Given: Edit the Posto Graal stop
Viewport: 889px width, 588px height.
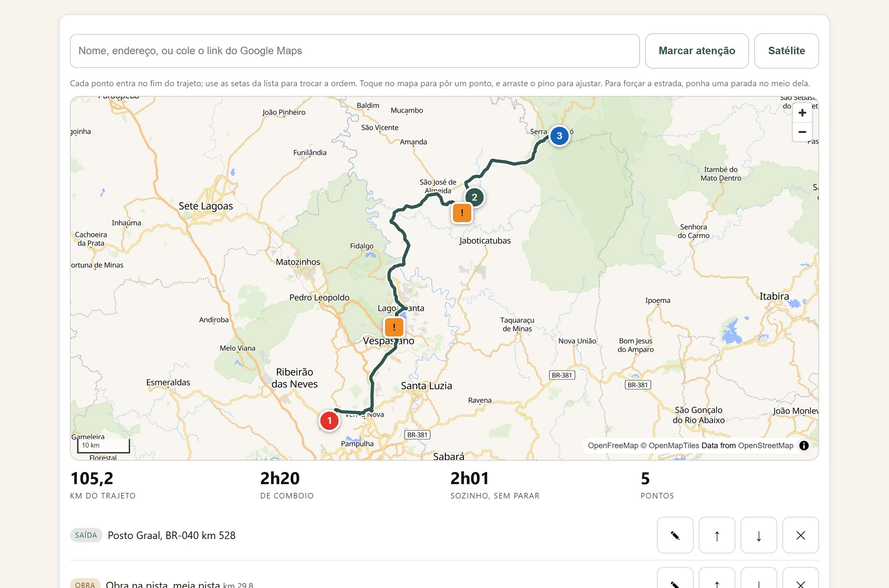Looking at the screenshot, I should pyautogui.click(x=675, y=535).
